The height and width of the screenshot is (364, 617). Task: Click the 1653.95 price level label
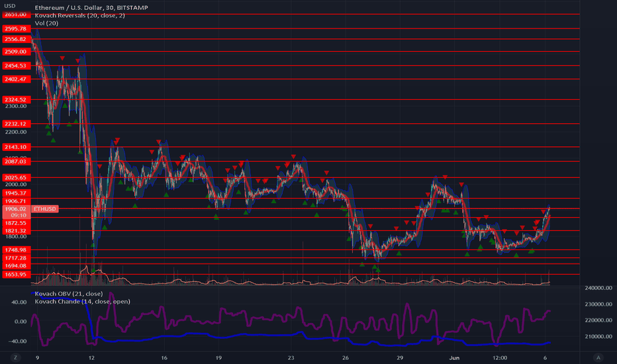16,274
